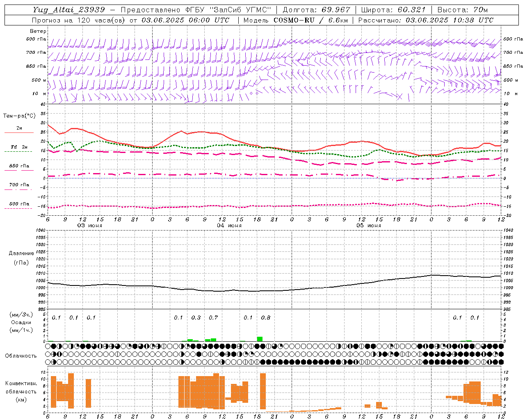Click the 04 июня date label
The width and height of the screenshot is (525, 420).
[x=229, y=226]
